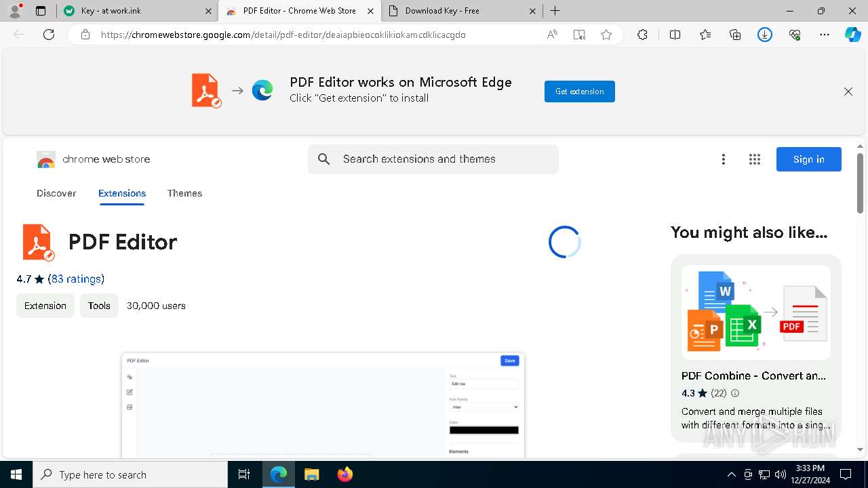This screenshot has height=488, width=868.
Task: Switch to Key - at work.ink tab
Action: pyautogui.click(x=138, y=11)
